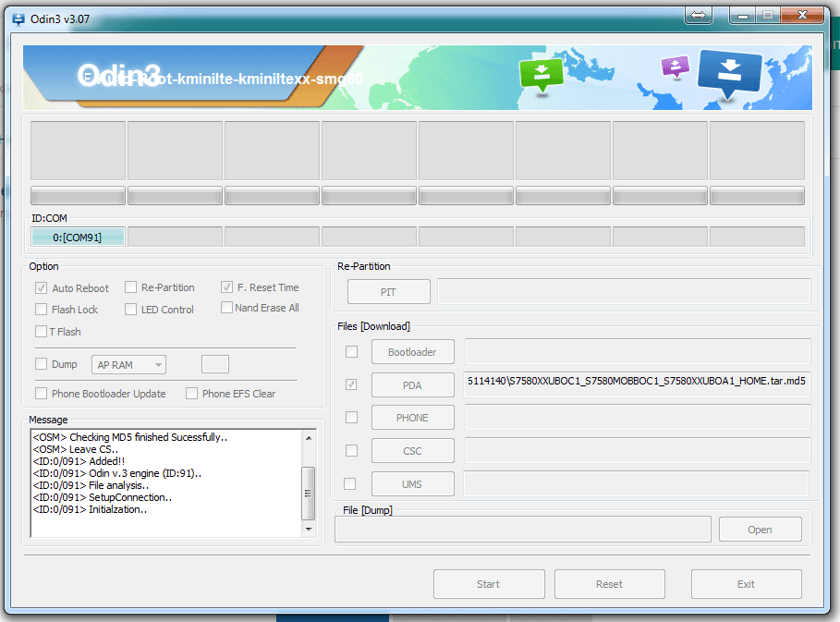The image size is (840, 622).
Task: Enable the T Flash checkbox
Action: [41, 332]
